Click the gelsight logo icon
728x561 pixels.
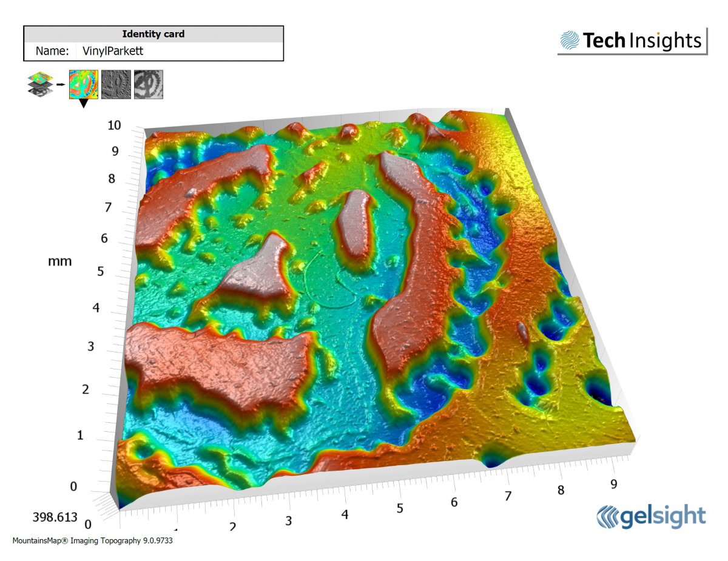[612, 517]
